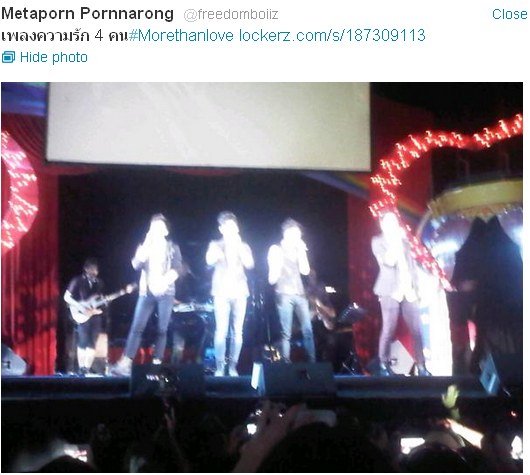530x475 pixels.
Task: Click the white projection screen in photo
Action: pos(208,126)
